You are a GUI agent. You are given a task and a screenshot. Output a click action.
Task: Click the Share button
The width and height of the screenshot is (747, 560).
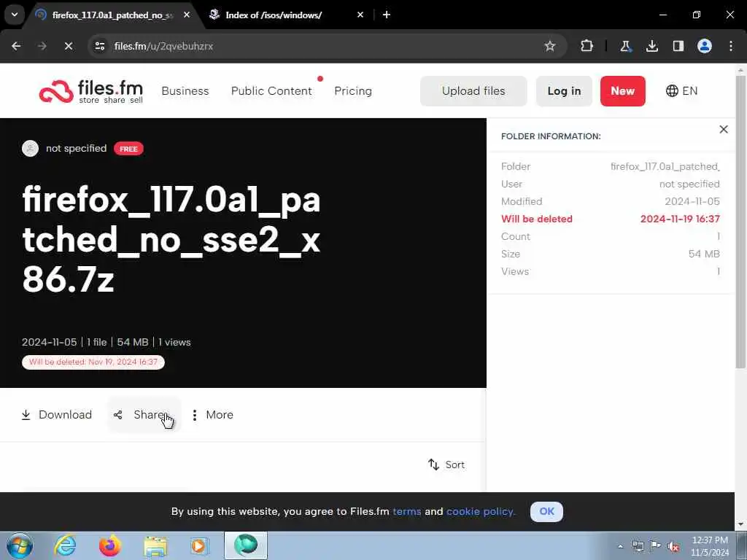[144, 415]
